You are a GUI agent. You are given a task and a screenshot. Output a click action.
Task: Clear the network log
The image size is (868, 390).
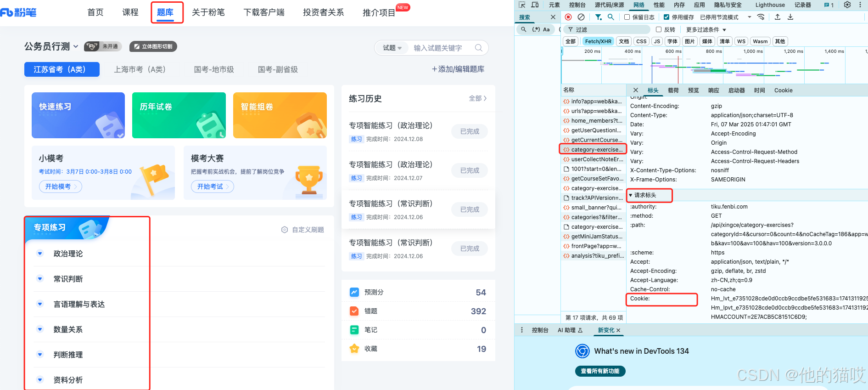coord(581,17)
